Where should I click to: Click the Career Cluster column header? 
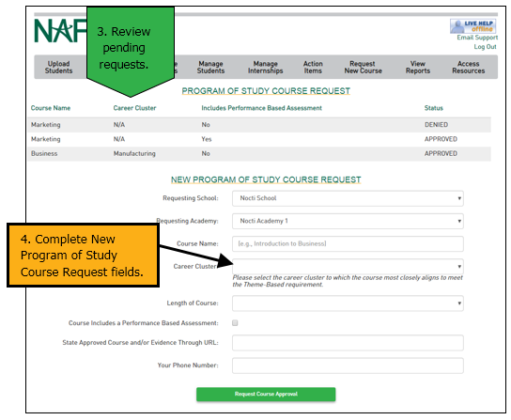pyautogui.click(x=134, y=108)
